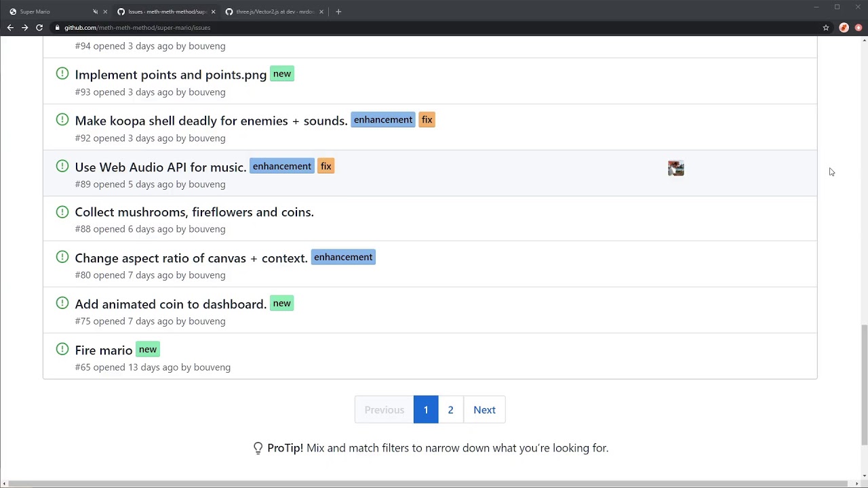Click 'new' label on Implement points issue

point(282,74)
